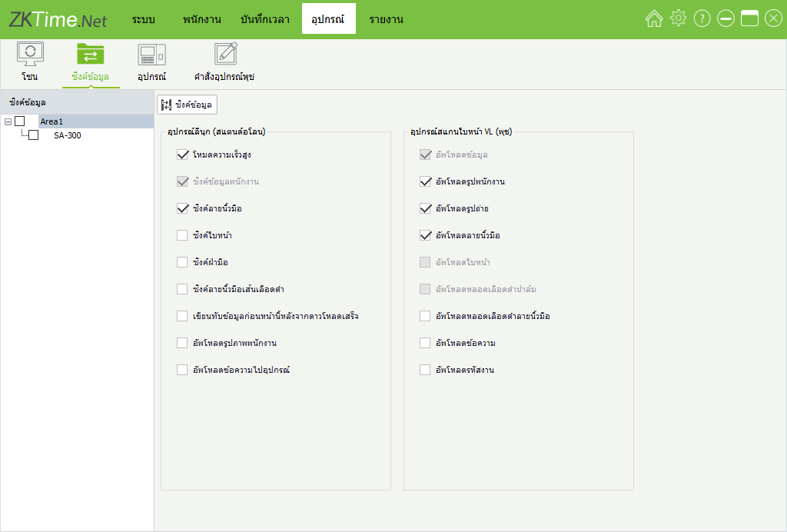
Task: Switch to the รายงาน menu tab
Action: pos(386,19)
